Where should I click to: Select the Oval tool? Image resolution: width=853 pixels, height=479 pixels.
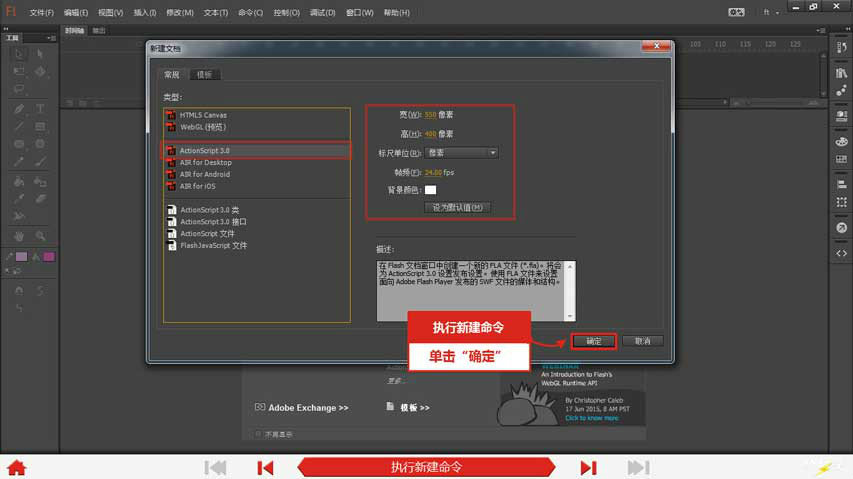(x=19, y=144)
